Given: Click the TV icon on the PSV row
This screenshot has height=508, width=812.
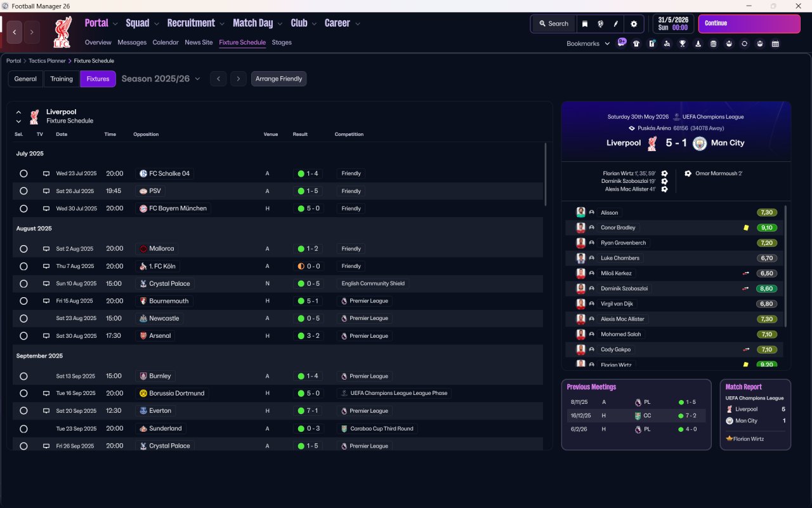Looking at the screenshot, I should click(x=46, y=191).
